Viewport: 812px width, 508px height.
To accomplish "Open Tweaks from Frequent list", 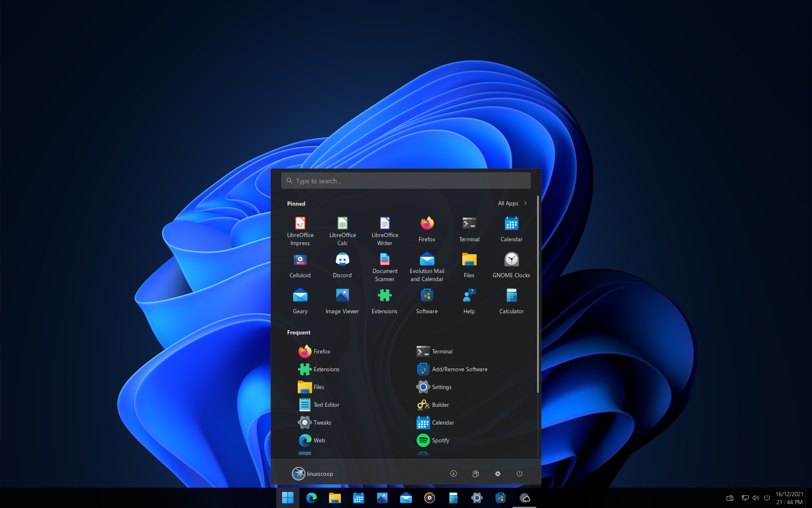I will (314, 422).
